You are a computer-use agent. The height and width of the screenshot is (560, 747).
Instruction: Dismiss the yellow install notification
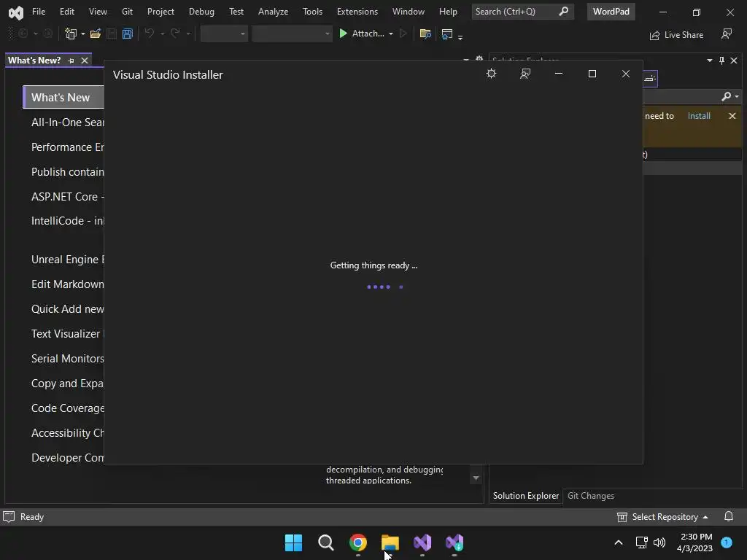(732, 116)
